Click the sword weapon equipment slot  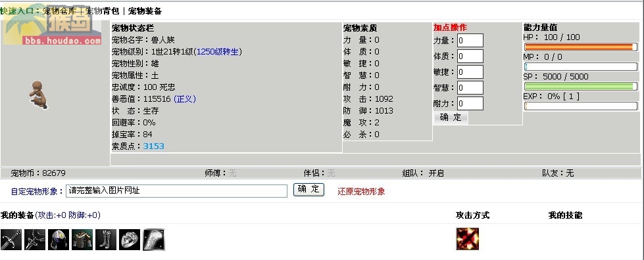click(11, 240)
